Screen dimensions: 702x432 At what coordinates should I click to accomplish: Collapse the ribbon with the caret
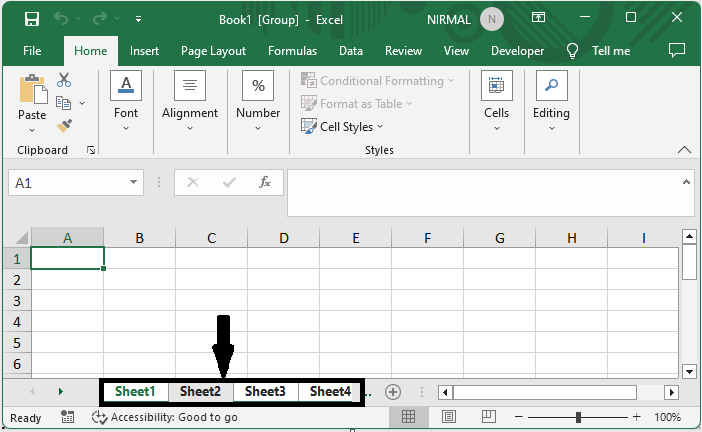click(684, 150)
